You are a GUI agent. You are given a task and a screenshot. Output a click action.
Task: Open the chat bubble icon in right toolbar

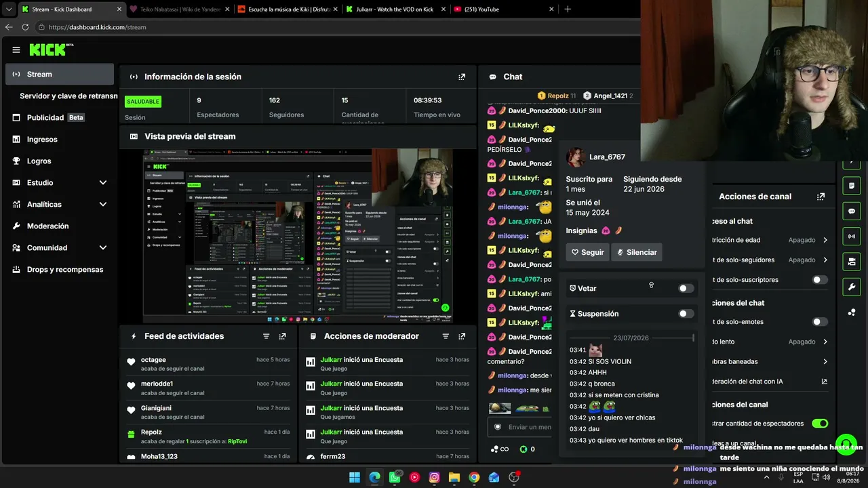point(852,211)
